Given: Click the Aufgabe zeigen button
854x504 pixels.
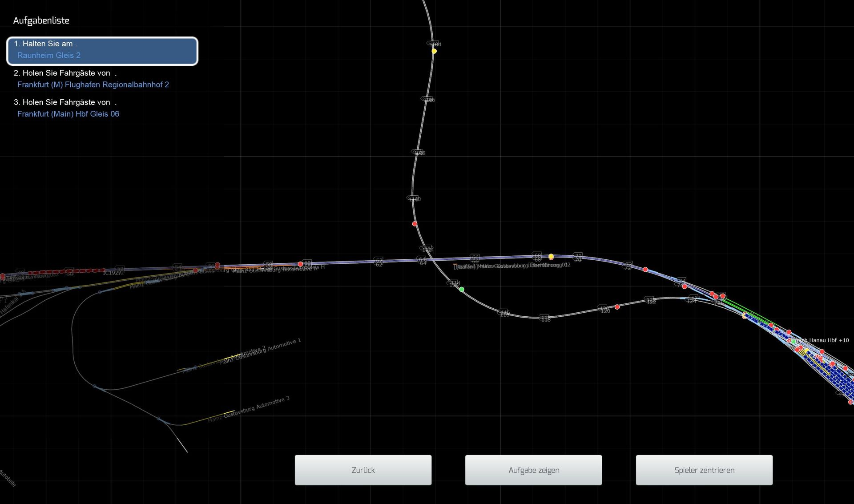Looking at the screenshot, I should pyautogui.click(x=533, y=470).
